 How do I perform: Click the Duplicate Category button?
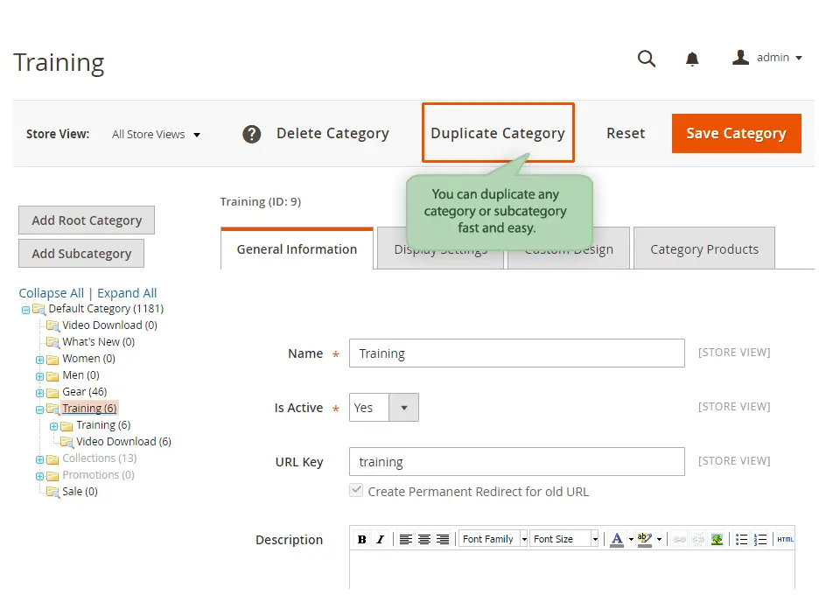(498, 133)
